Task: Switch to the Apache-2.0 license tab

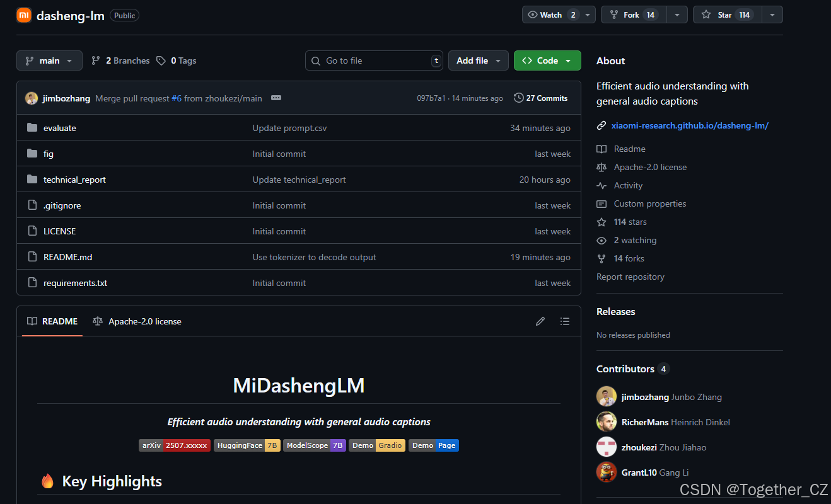Action: (x=137, y=321)
